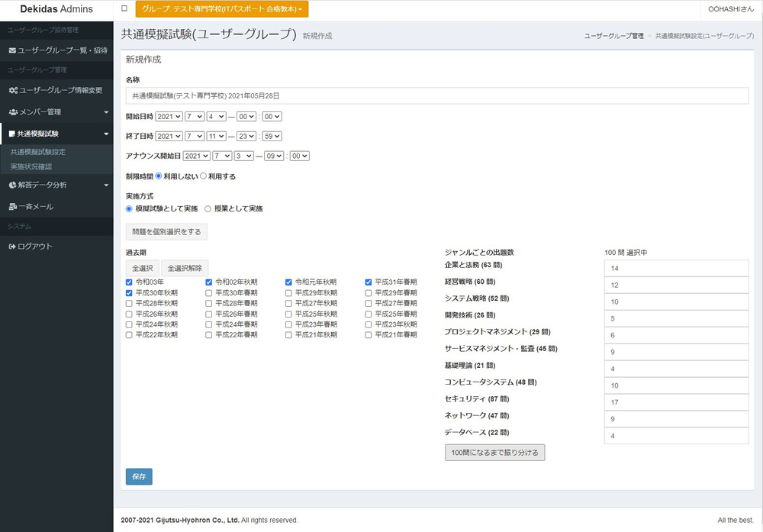The image size is (763, 532).
Task: Follow the ユーザーグループ管理 breadcrumb link
Action: pyautogui.click(x=613, y=36)
